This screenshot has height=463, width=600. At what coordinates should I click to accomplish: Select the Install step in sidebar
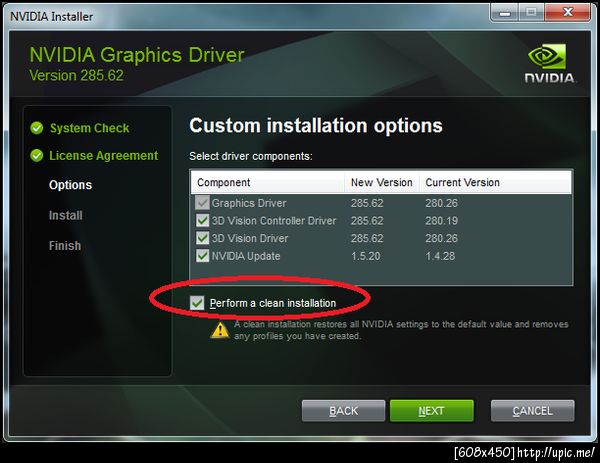[x=65, y=215]
